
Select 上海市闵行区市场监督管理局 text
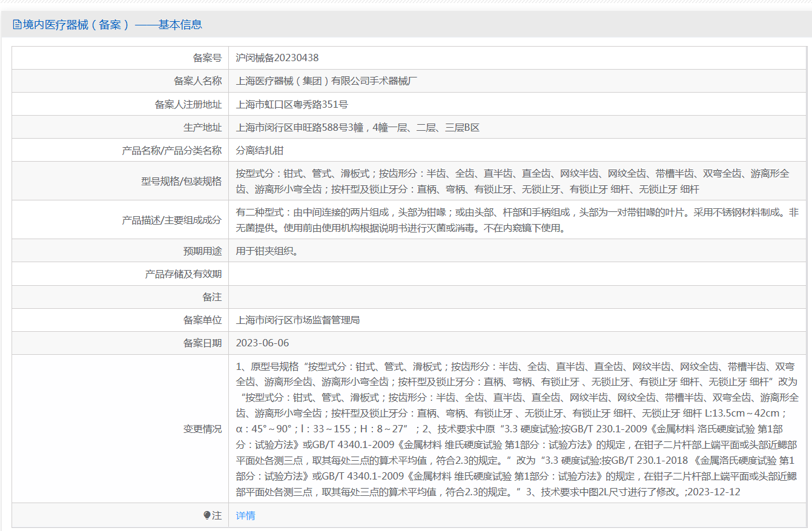point(297,320)
